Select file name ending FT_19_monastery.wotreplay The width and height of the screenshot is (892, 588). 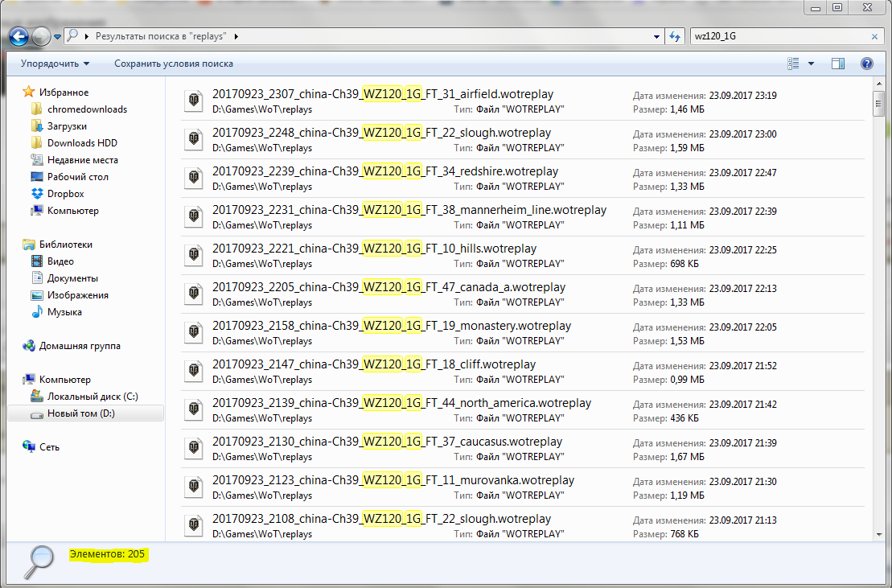(392, 326)
